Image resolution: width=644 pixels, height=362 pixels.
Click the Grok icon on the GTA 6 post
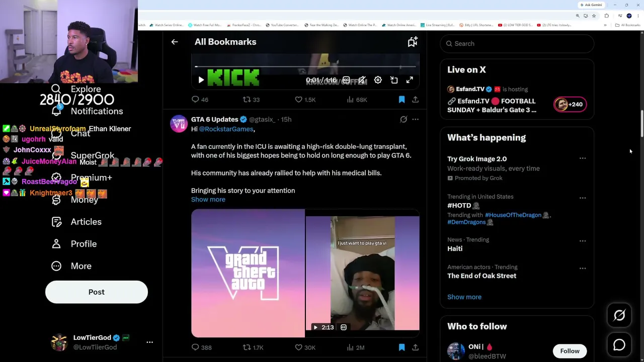coord(404,119)
